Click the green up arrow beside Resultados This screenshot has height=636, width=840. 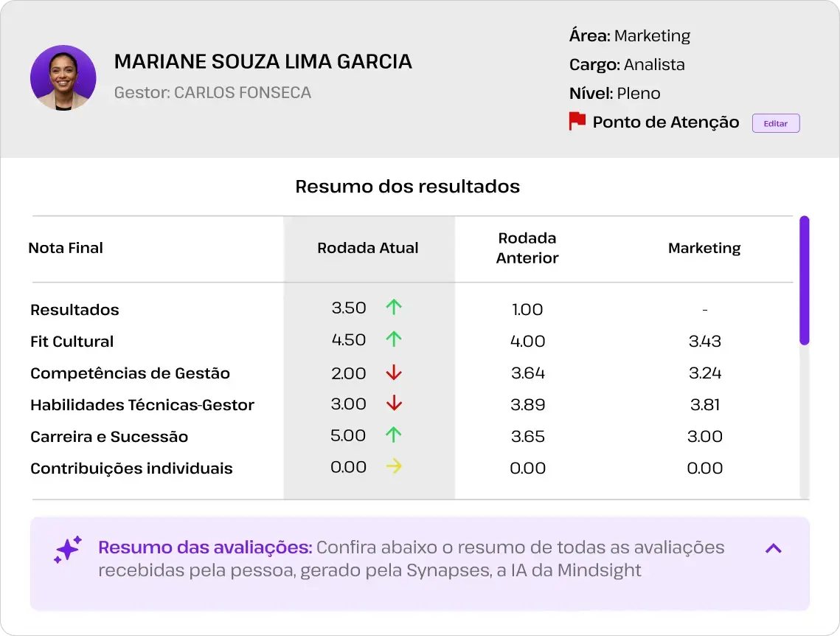point(392,308)
